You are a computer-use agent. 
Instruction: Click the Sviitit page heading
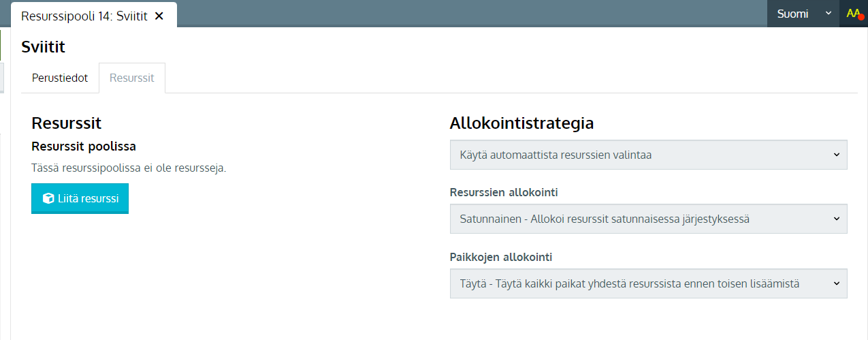point(44,47)
